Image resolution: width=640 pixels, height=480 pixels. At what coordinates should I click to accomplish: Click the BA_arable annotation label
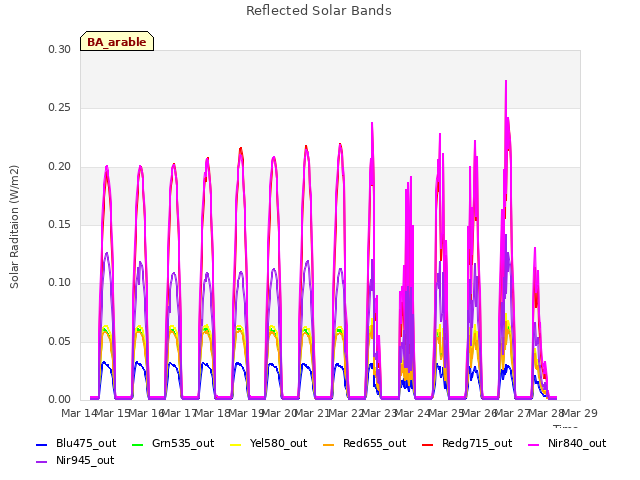point(117,42)
